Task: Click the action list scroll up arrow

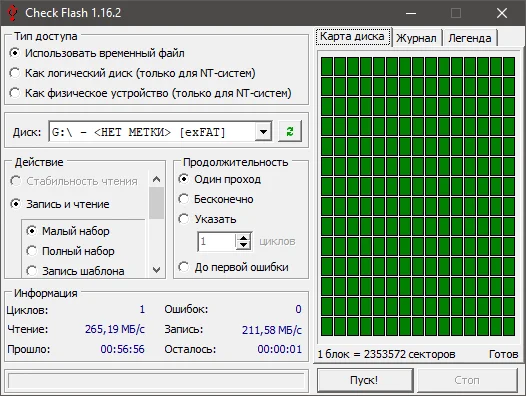Action: click(x=156, y=179)
